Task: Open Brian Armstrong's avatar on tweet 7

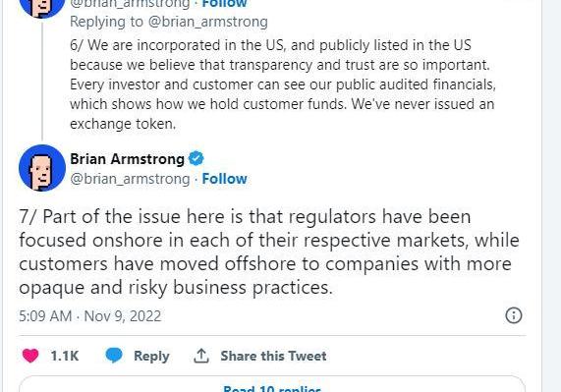Action: 42,168
